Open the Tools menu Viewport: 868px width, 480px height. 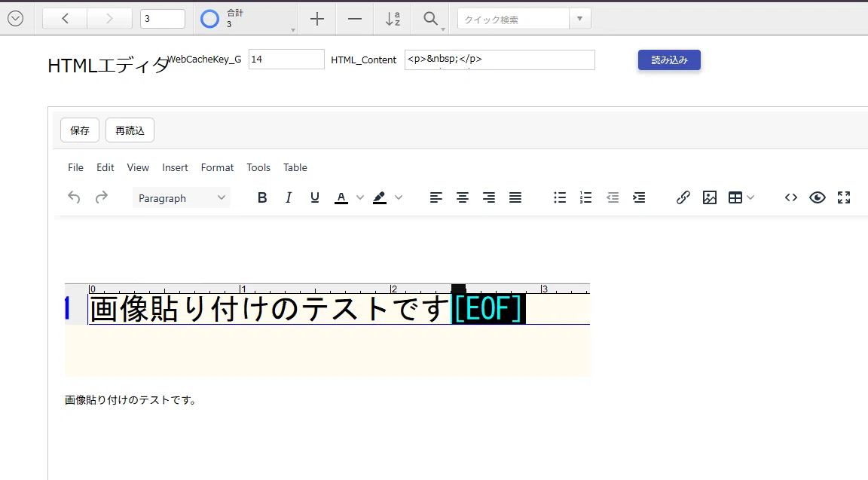coord(258,167)
